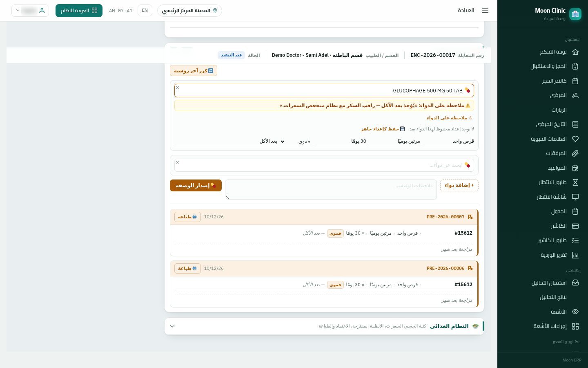Viewport: 588px width, 368px height.
Task: Switch language with the EN button
Action: (145, 11)
